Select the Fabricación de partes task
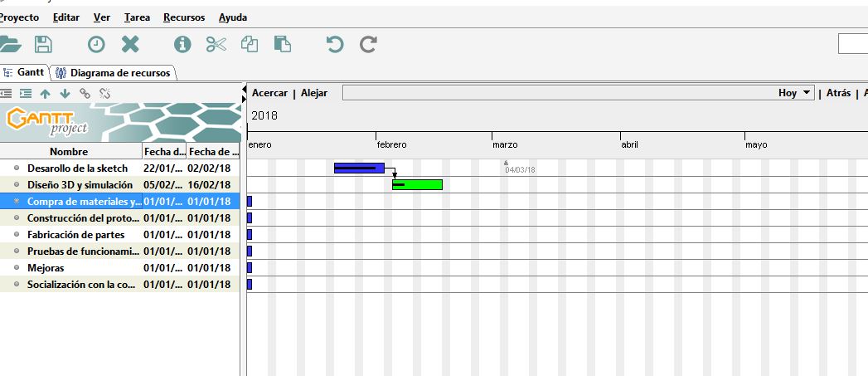The width and height of the screenshot is (868, 376). tap(75, 235)
